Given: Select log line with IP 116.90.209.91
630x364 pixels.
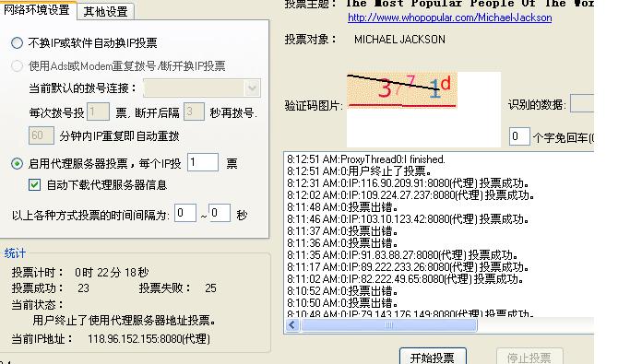Looking at the screenshot, I should [408, 183].
